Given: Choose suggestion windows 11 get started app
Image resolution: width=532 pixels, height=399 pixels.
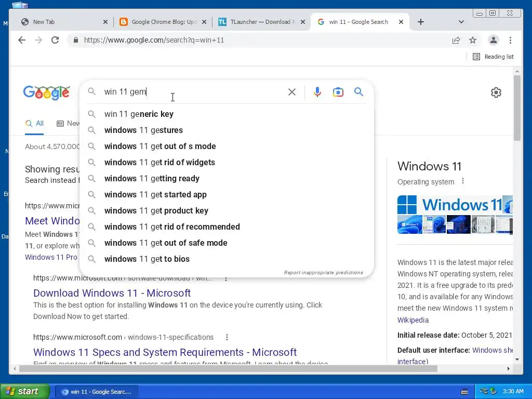Looking at the screenshot, I should pyautogui.click(x=227, y=195).
